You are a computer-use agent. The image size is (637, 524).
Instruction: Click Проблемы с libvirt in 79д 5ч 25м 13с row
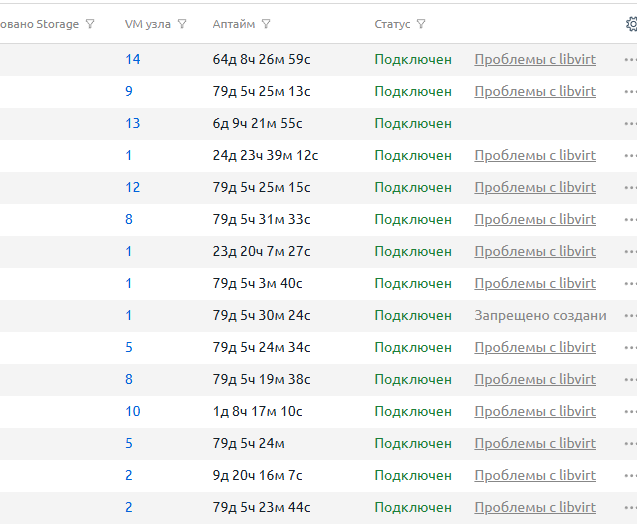click(535, 92)
